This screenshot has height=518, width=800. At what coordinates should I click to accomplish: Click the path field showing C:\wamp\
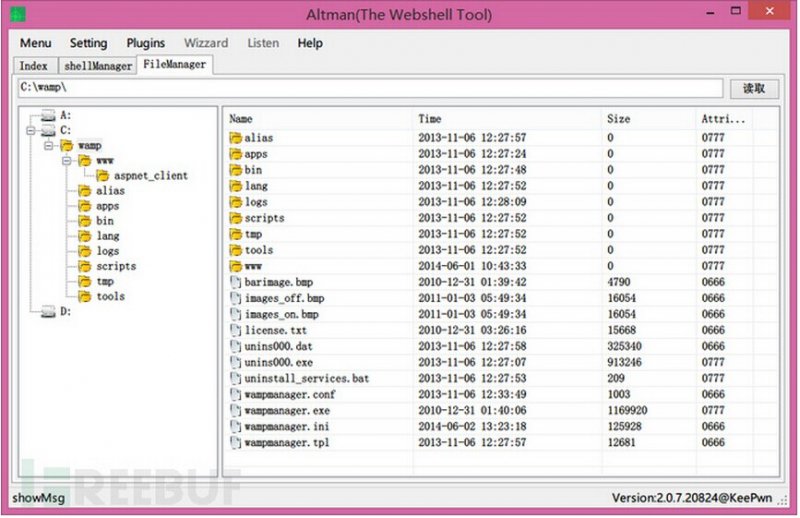[370, 88]
